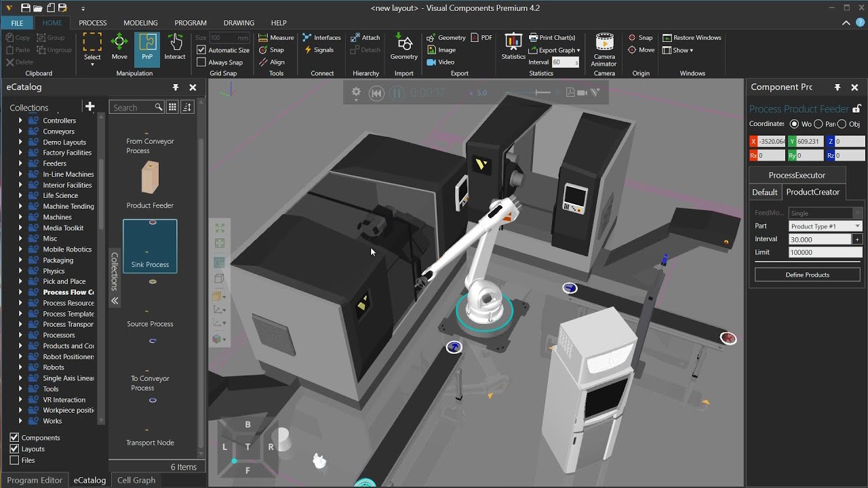
Task: Select the Product Feeder catalog item
Action: 150,184
